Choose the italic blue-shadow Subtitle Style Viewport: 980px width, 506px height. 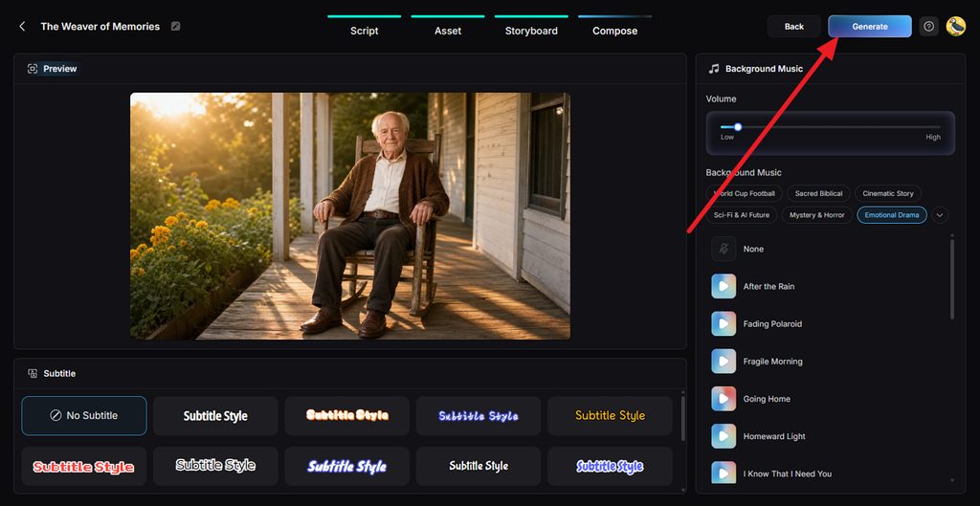(346, 466)
